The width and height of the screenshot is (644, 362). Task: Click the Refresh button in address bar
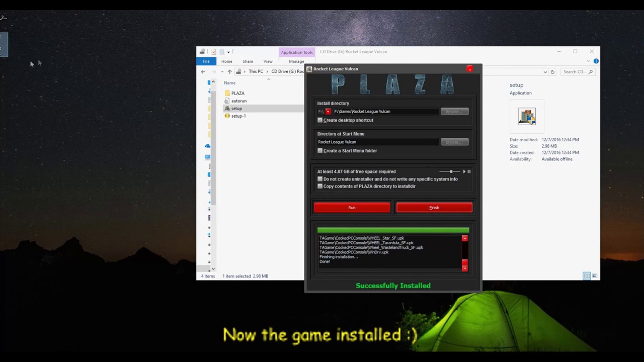(x=552, y=72)
